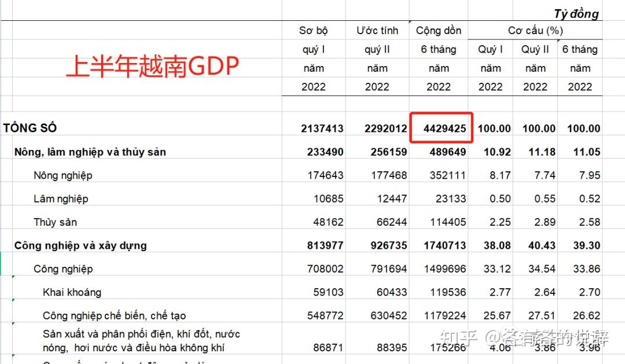625x364 pixels.
Task: Click the green marker on Công nghiệp chế biến row
Action: coord(14,300)
